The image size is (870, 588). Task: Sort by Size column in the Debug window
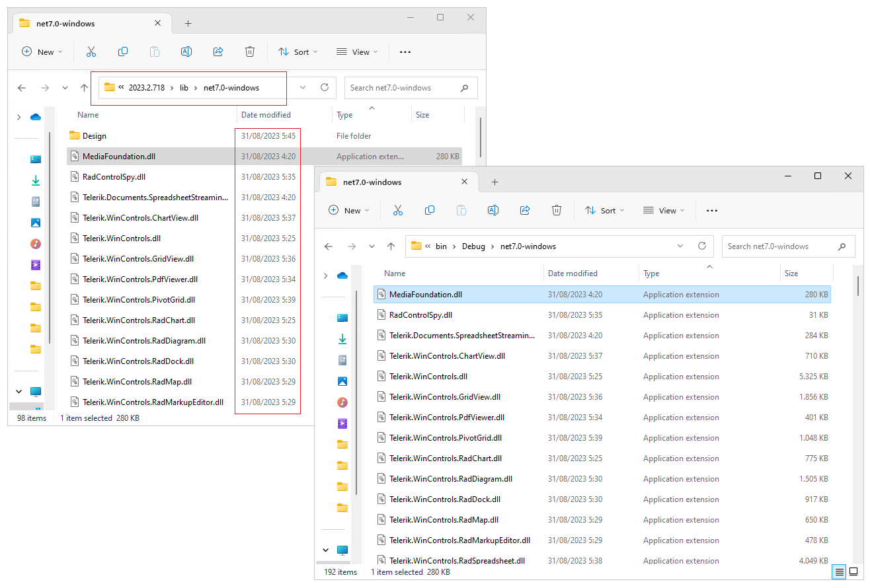click(x=791, y=274)
